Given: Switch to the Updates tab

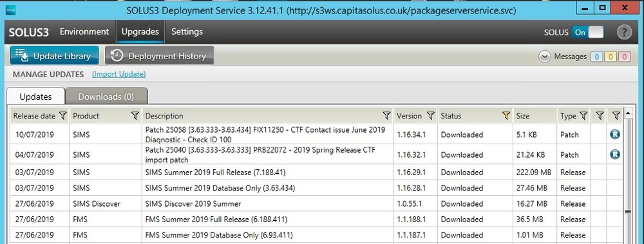Looking at the screenshot, I should coord(35,97).
